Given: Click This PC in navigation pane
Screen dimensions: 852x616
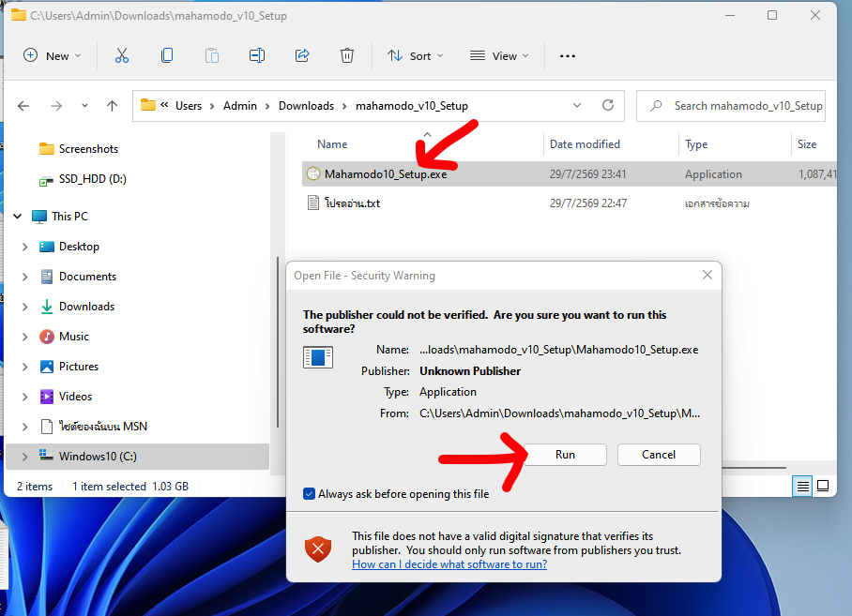Looking at the screenshot, I should (x=69, y=216).
